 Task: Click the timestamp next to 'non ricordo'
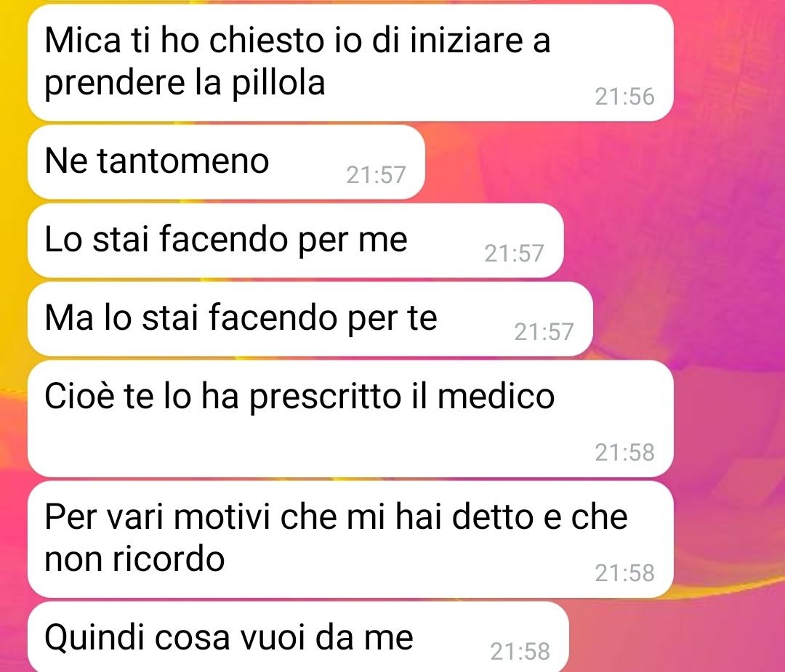coord(624,573)
